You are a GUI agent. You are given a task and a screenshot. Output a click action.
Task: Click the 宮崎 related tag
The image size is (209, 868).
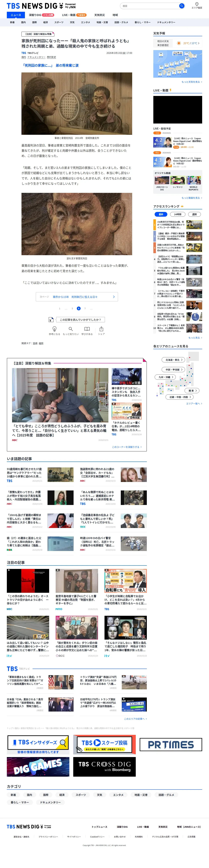35,343
